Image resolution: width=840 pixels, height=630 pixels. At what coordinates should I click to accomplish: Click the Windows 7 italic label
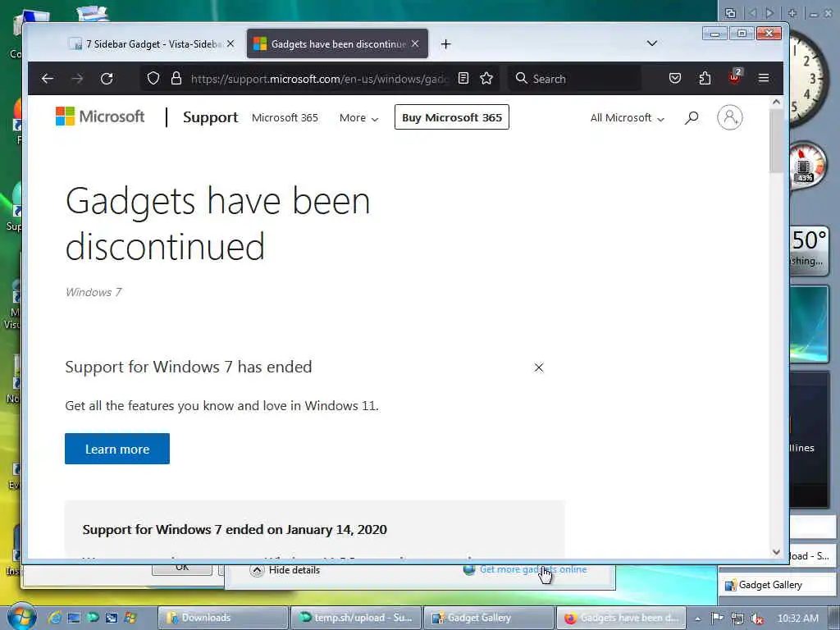94,292
